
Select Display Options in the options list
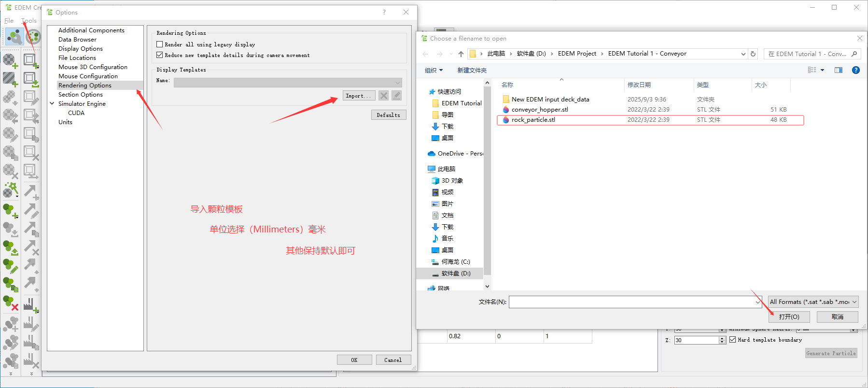click(x=81, y=48)
